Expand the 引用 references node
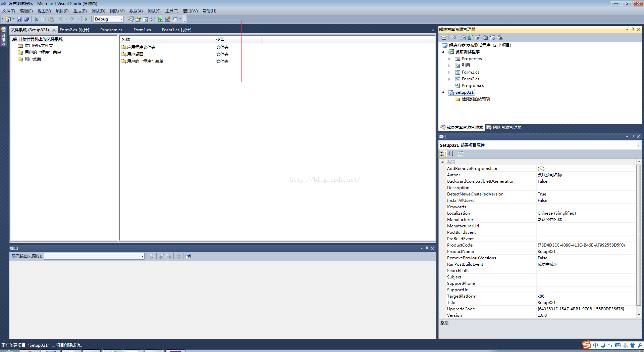The image size is (644, 352). [x=449, y=65]
